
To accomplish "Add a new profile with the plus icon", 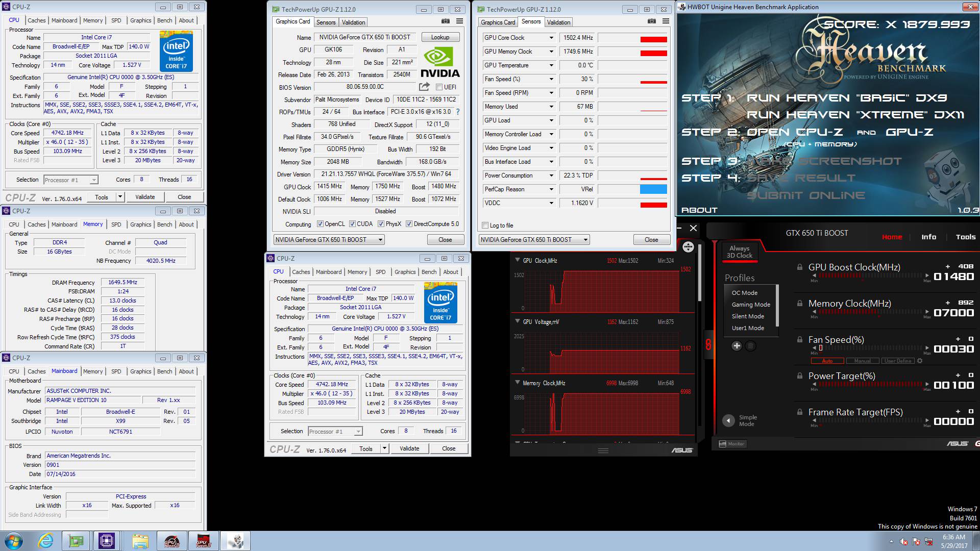I will pyautogui.click(x=737, y=346).
